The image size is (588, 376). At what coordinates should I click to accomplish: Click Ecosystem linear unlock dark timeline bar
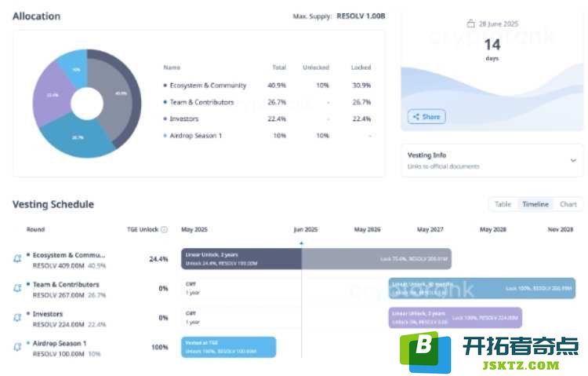click(241, 259)
